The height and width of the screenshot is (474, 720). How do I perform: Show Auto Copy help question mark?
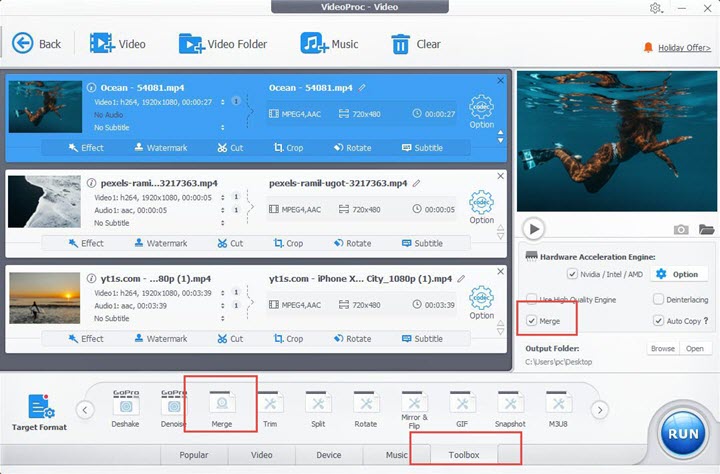pyautogui.click(x=706, y=321)
